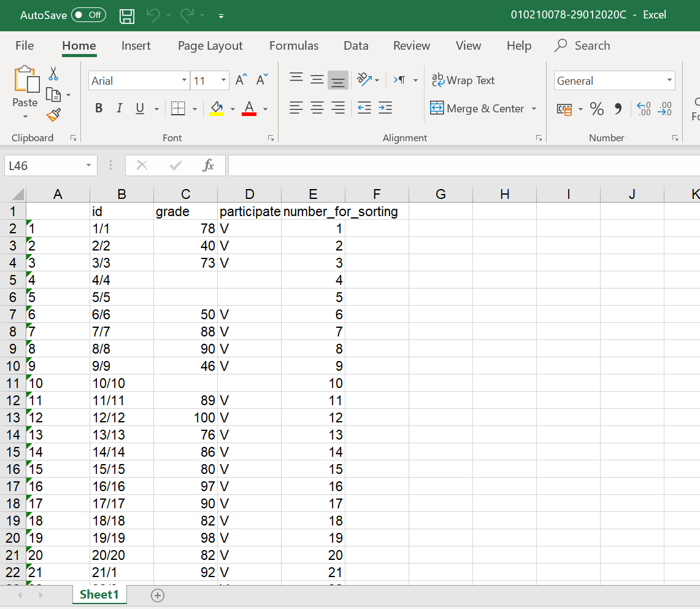Apply Comma Style icon

click(x=618, y=109)
